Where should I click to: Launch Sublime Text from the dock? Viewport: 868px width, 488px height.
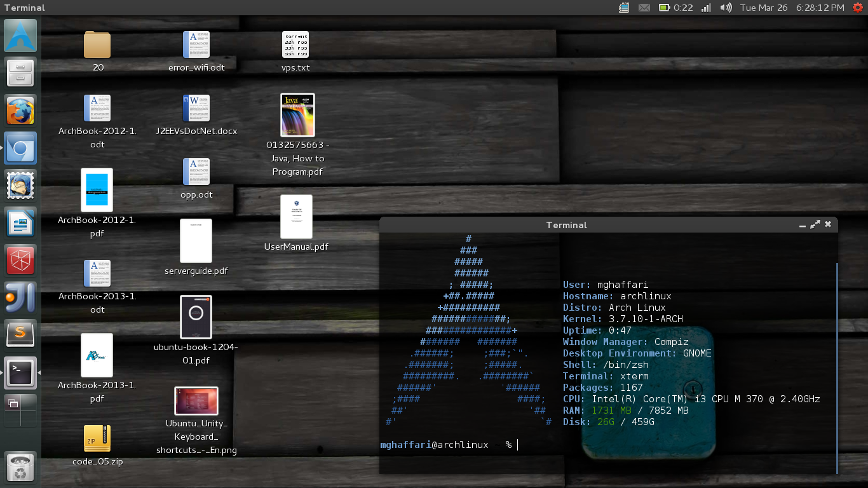coord(20,335)
